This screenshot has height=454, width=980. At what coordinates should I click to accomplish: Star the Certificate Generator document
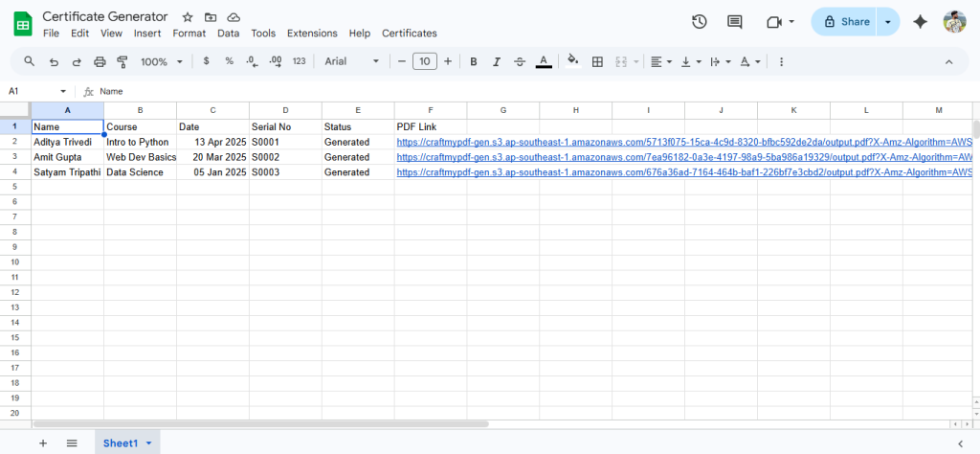click(188, 17)
